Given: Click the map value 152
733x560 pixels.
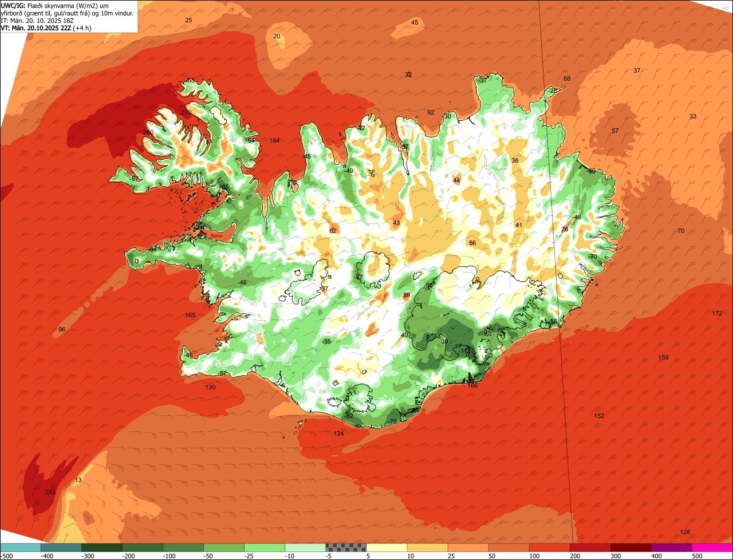Looking at the screenshot, I should 599,416.
